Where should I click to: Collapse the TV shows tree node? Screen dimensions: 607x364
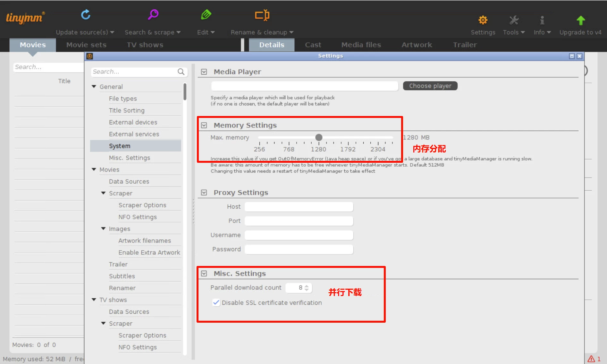click(x=94, y=300)
